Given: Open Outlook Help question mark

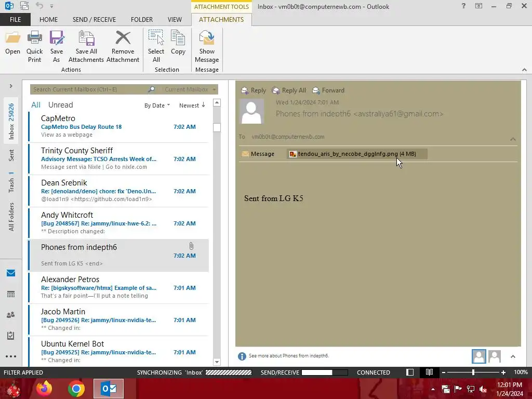Looking at the screenshot, I should point(463,6).
